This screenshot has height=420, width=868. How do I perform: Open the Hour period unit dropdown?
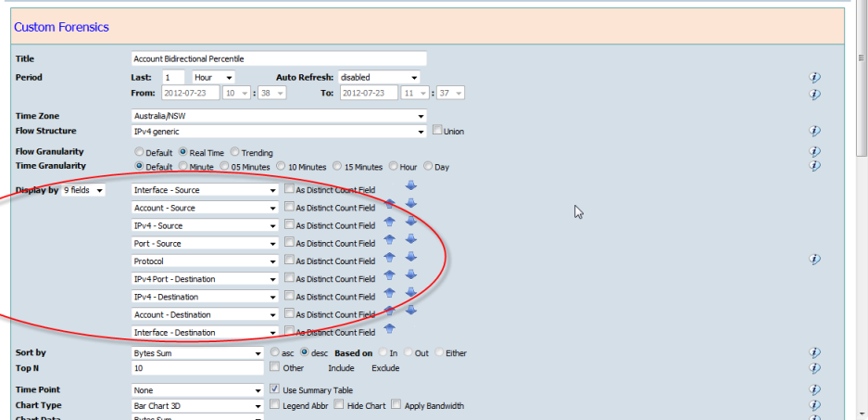213,78
